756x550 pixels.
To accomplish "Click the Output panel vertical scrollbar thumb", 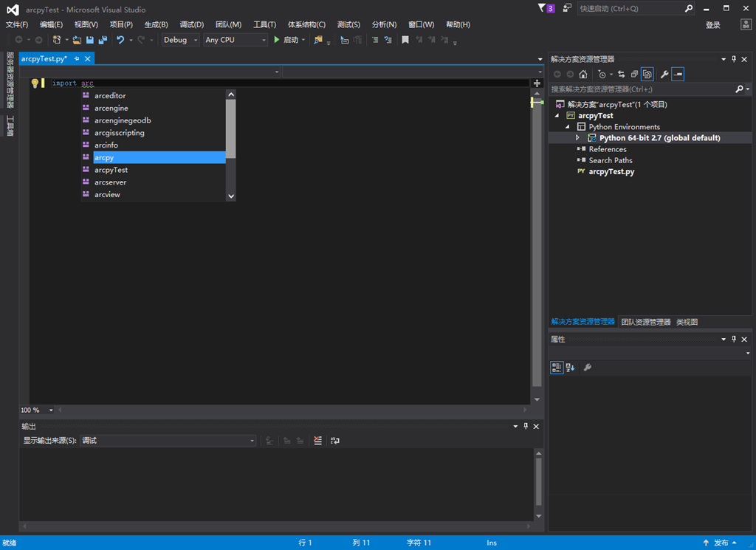I will 538,481.
